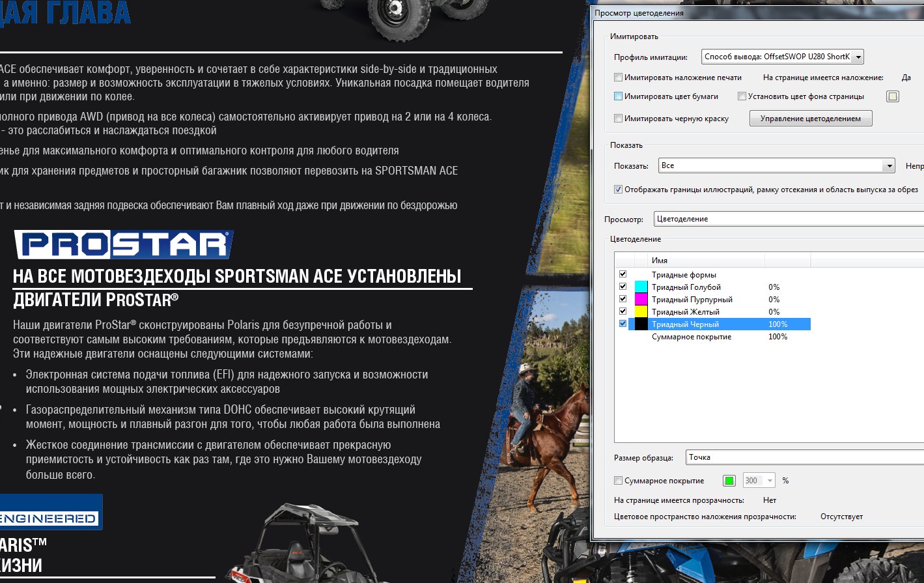Click the magenta swatch for 'Триадный Пурпурный'
The image size is (924, 583).
pos(641,299)
